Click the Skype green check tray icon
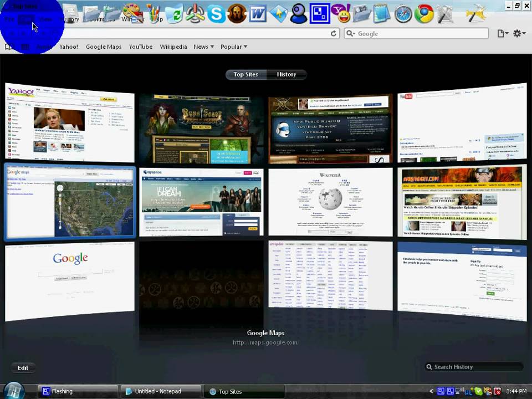This screenshot has height=399, width=532. [478, 391]
